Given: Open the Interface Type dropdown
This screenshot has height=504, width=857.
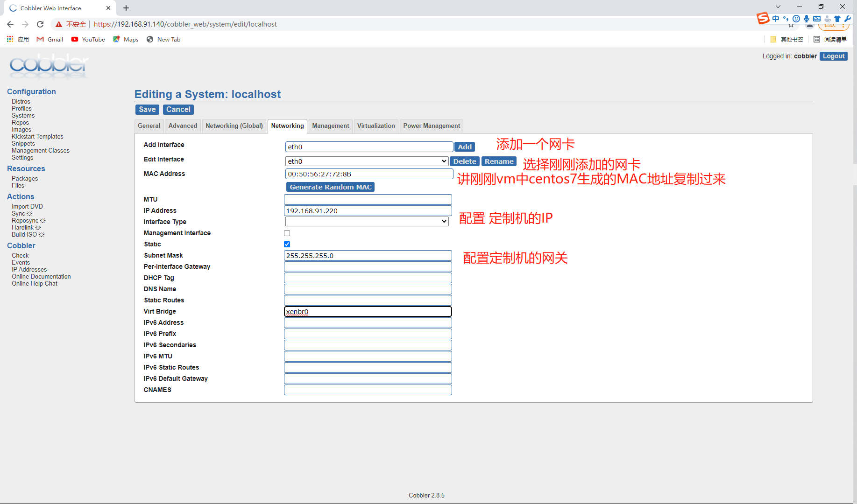Looking at the screenshot, I should click(367, 221).
